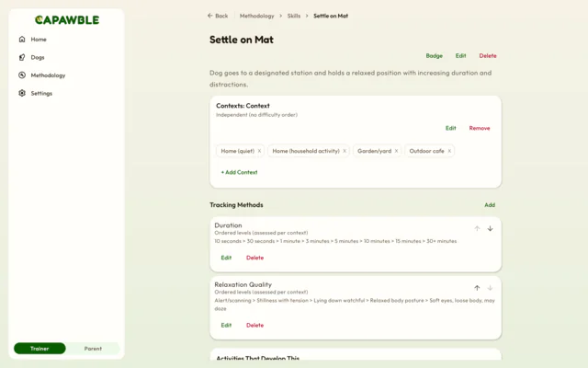Click the Relaxation Quality method title

(x=243, y=284)
